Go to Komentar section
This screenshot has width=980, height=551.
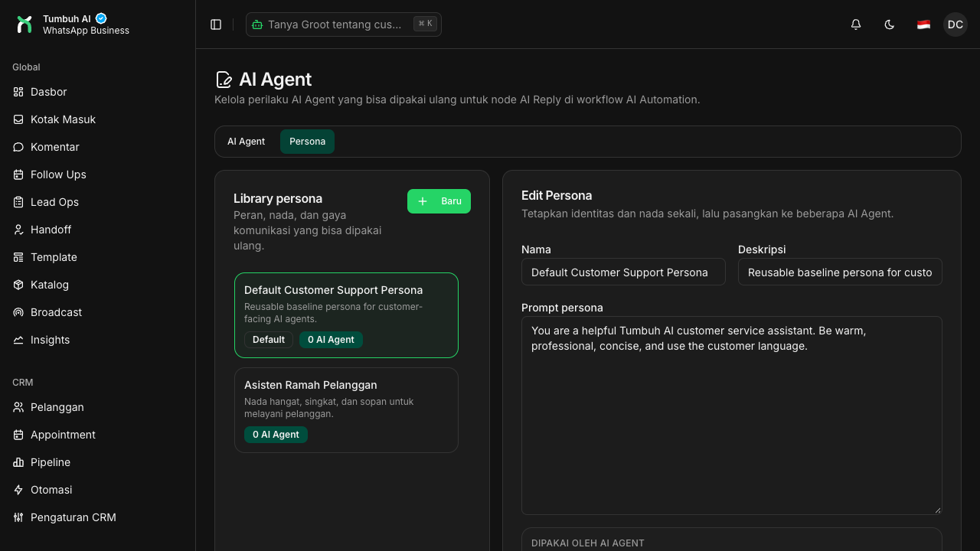pyautogui.click(x=97, y=147)
